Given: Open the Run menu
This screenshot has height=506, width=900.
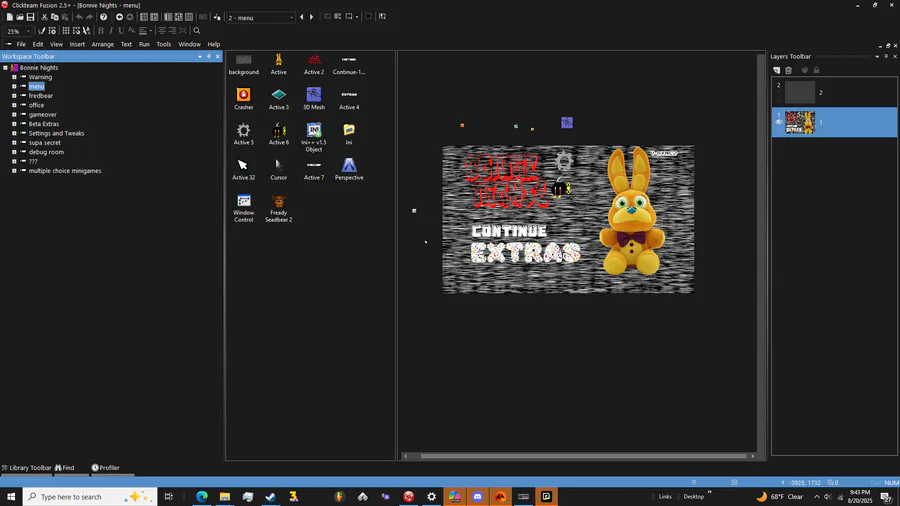Looking at the screenshot, I should [144, 44].
